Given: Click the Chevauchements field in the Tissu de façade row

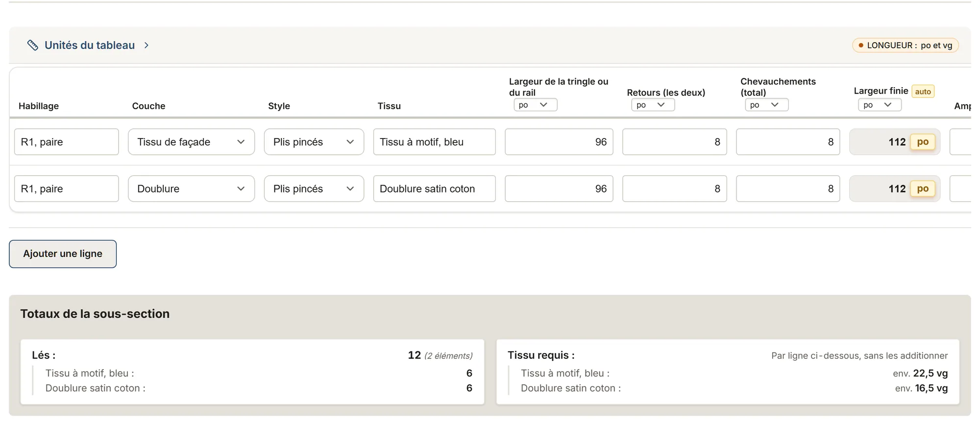Looking at the screenshot, I should pos(788,142).
